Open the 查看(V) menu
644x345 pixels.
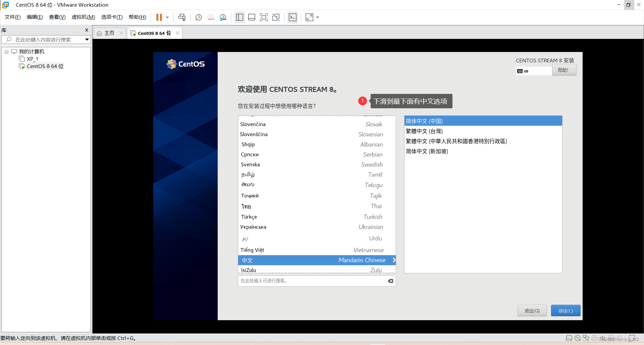click(57, 17)
